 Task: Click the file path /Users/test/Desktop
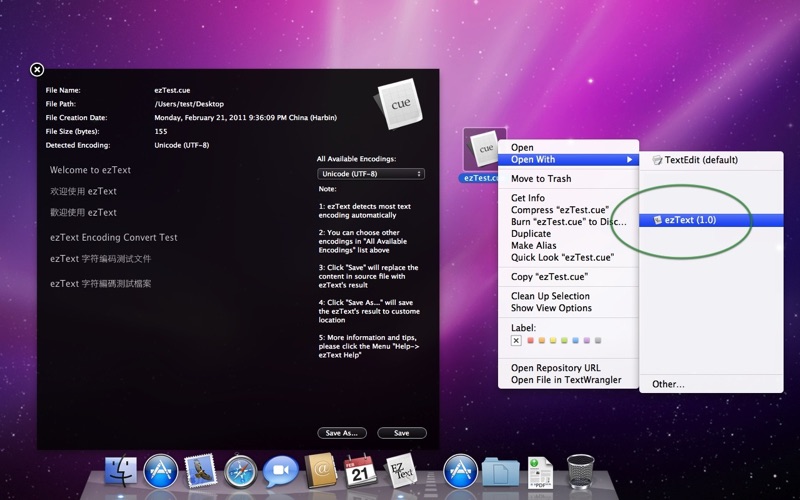[x=189, y=104]
